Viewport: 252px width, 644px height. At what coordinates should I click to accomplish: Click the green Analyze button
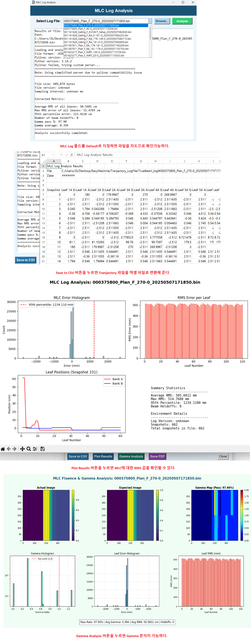[x=182, y=21]
